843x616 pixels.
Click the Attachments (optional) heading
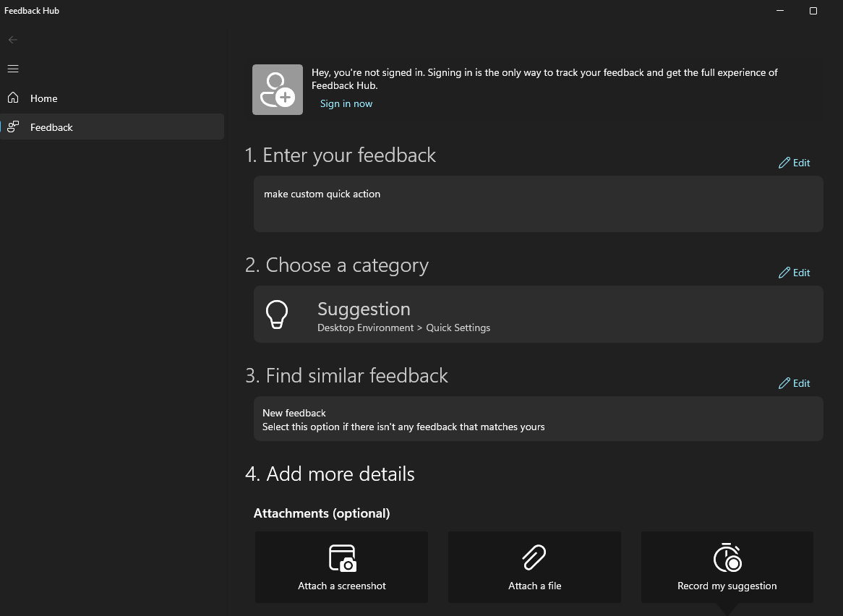(x=322, y=513)
